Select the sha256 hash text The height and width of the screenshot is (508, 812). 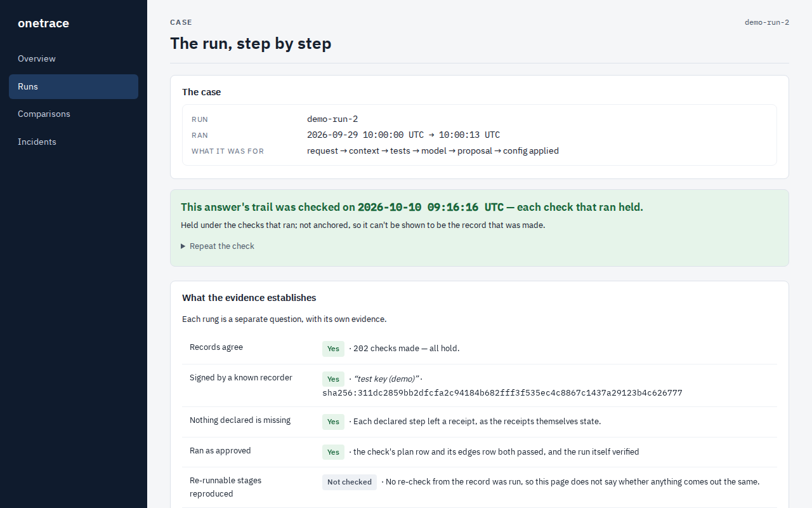click(x=502, y=393)
